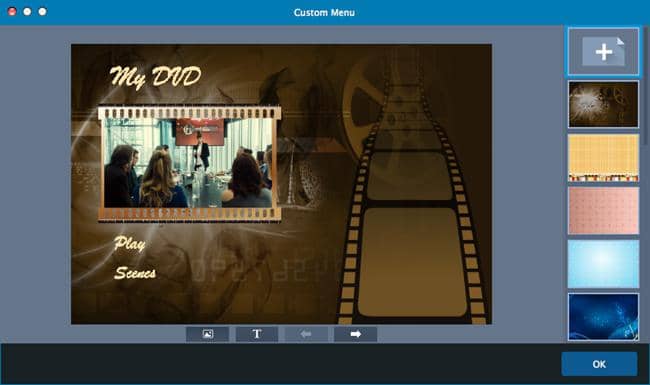Click the Play menu item in preview

(x=130, y=244)
